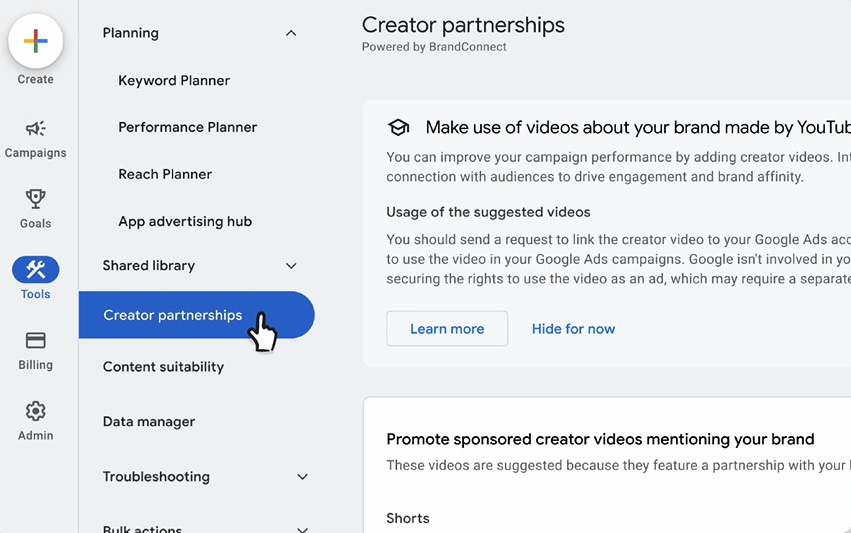
Task: Click the Campaigns label in the sidebar
Action: (35, 153)
